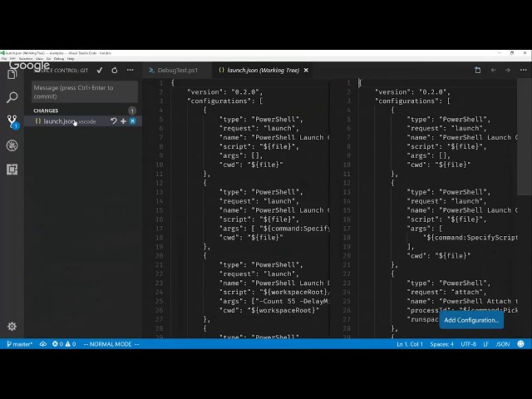Click the modified M badge on launch.json

133,121
